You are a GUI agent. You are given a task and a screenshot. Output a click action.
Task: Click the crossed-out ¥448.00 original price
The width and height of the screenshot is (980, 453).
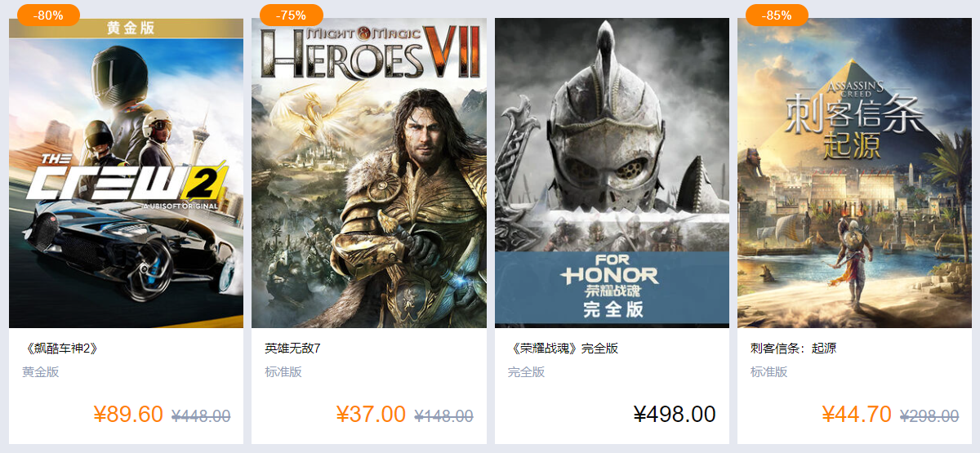click(201, 416)
